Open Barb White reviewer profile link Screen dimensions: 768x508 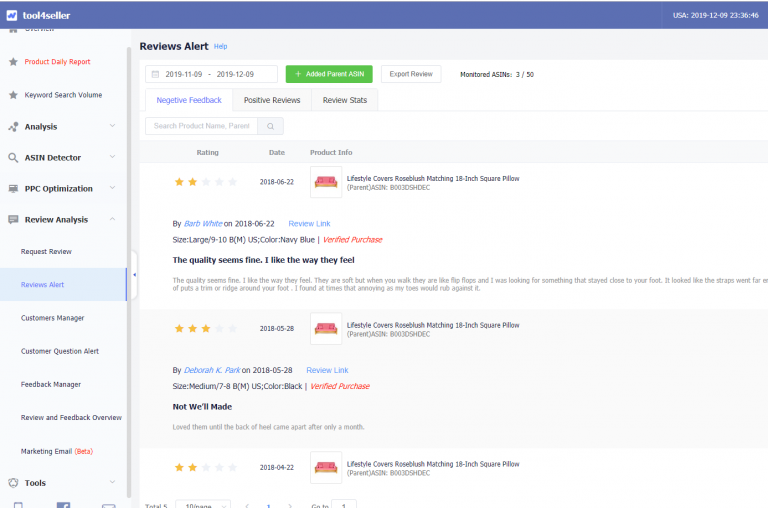[x=203, y=224]
